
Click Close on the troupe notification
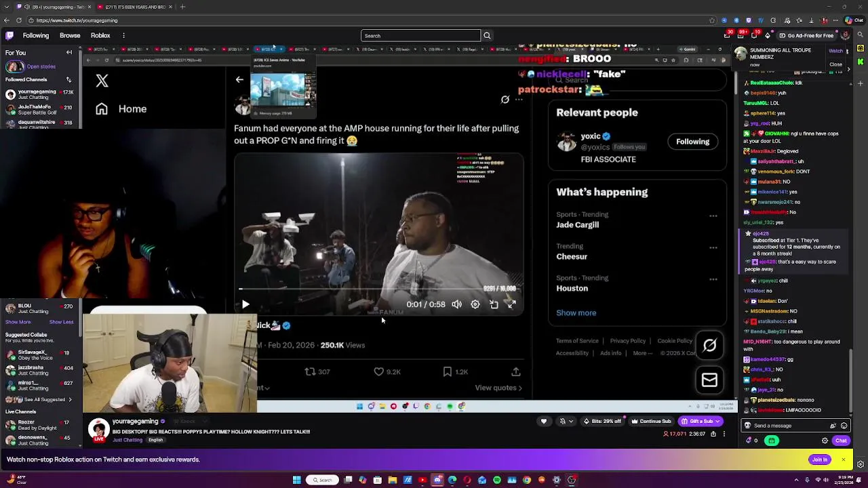point(835,64)
